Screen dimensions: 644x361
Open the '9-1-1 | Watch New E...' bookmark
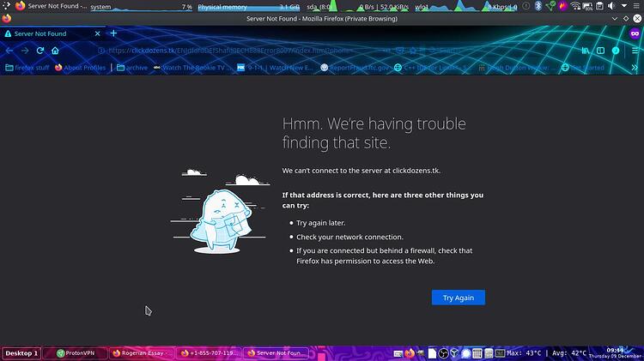(275, 68)
